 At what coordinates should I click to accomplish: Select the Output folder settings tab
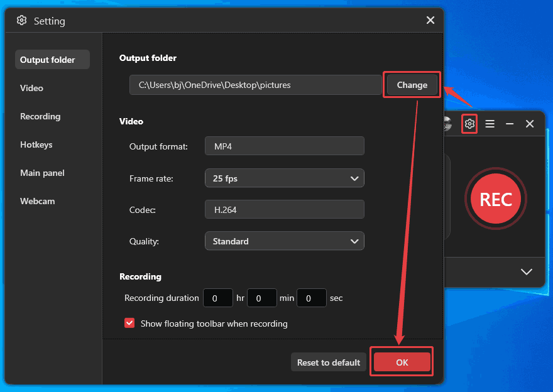52,59
